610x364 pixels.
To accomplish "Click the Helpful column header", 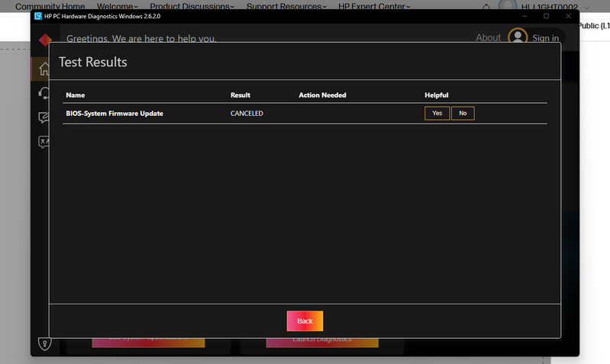I will [436, 95].
